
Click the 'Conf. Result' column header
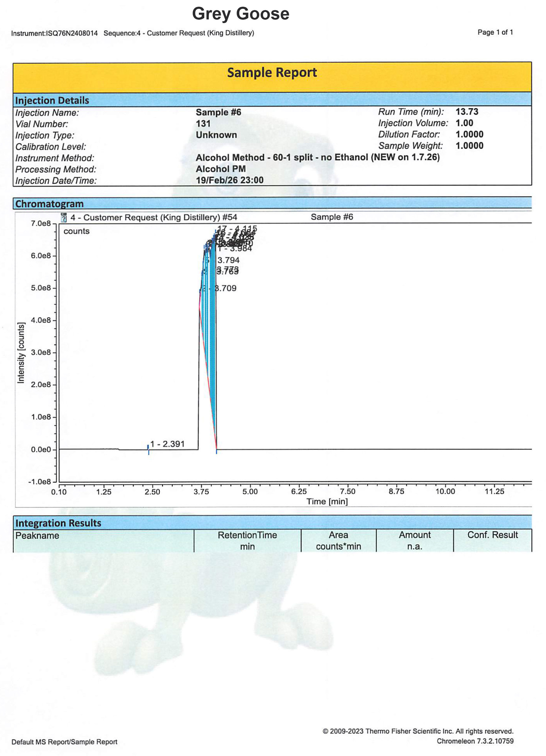[x=492, y=541]
